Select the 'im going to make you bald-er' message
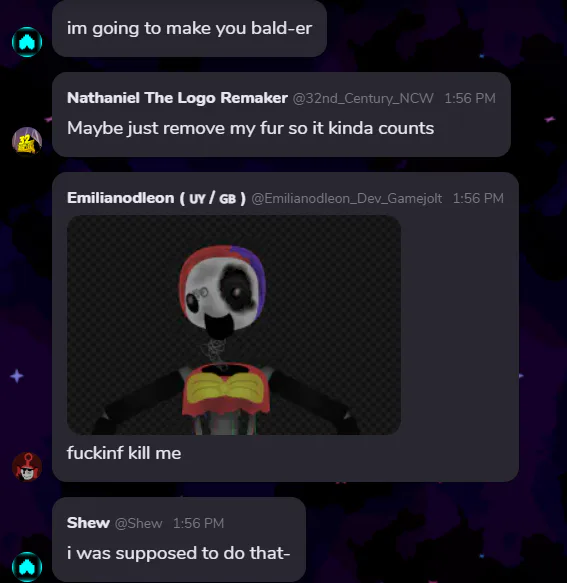Screen dimensions: 567x583 [189, 29]
